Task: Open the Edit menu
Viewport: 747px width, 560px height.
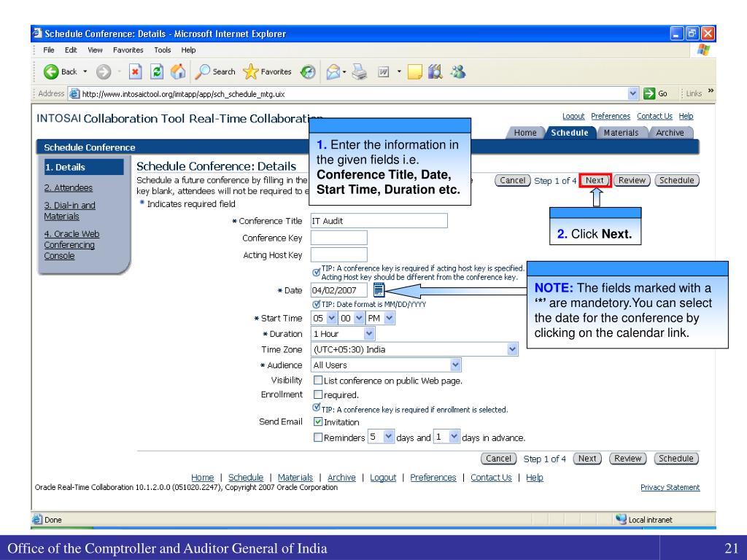Action: click(71, 50)
